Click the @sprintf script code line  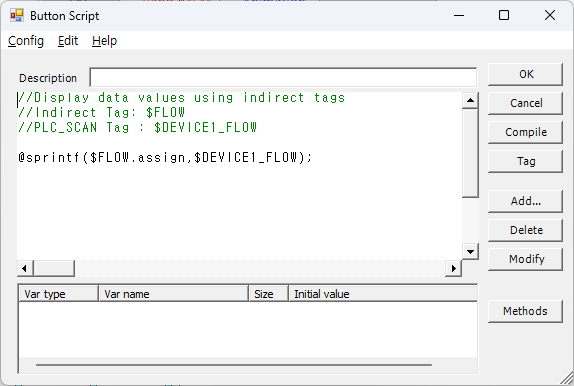(x=165, y=157)
